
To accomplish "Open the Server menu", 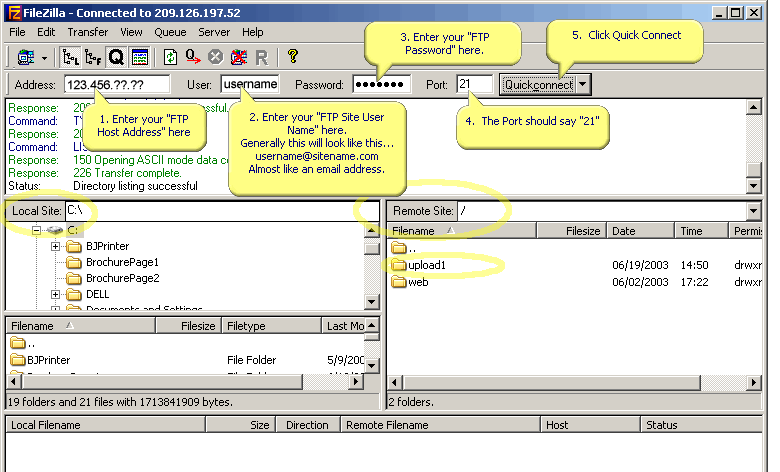I will (214, 32).
